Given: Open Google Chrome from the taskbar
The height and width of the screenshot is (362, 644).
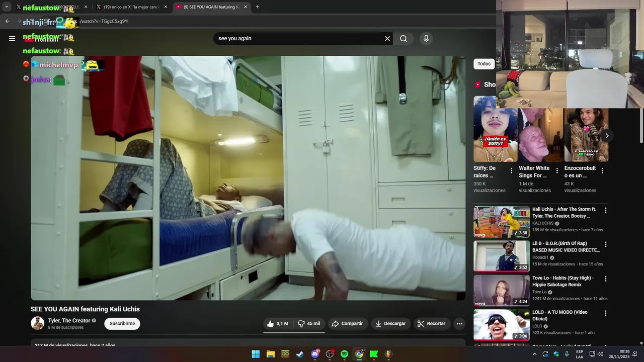Looking at the screenshot, I should tap(359, 354).
